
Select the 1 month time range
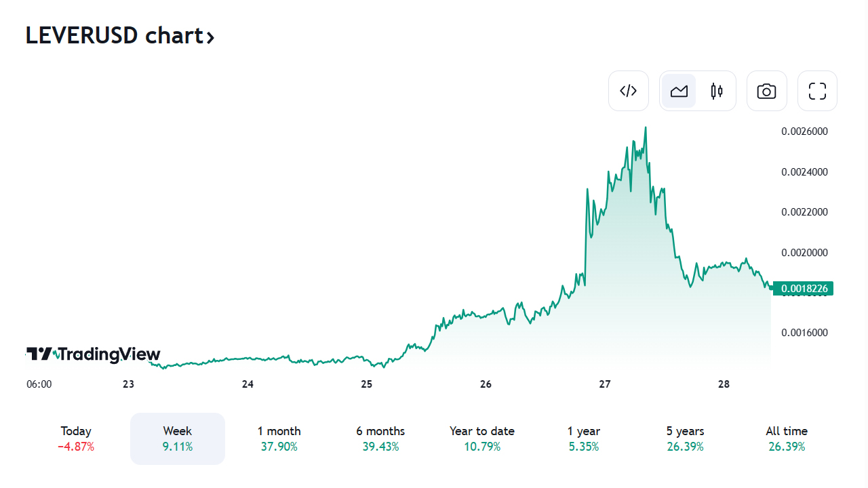coord(279,439)
